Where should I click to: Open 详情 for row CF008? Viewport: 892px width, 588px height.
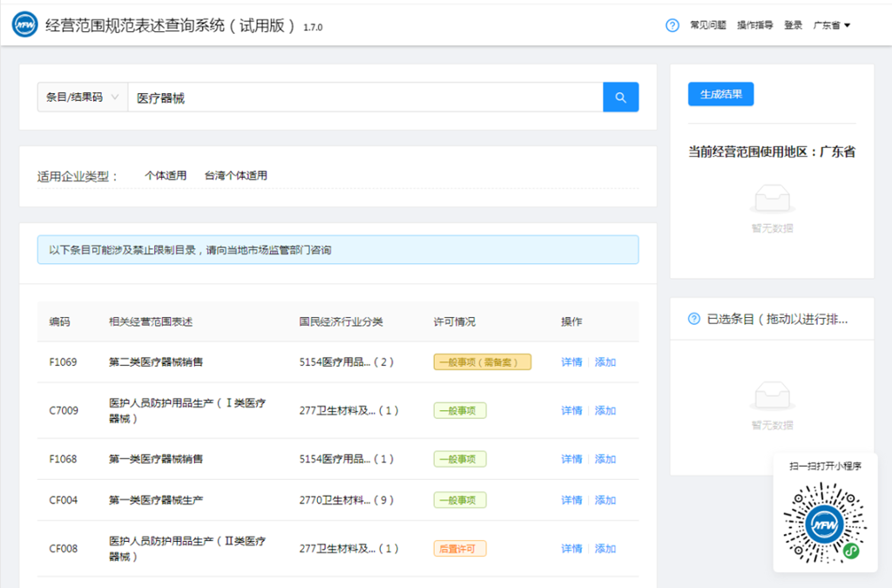[571, 549]
